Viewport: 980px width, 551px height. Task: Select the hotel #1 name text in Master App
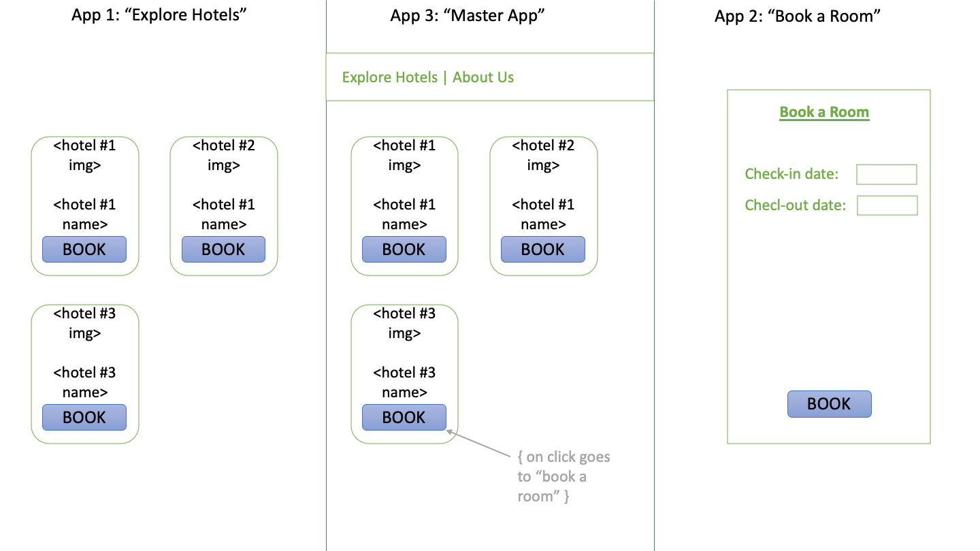pos(404,214)
